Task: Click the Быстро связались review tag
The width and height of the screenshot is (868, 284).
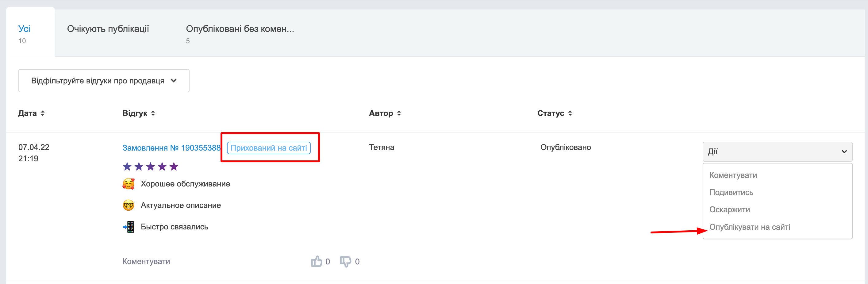Action: point(174,227)
